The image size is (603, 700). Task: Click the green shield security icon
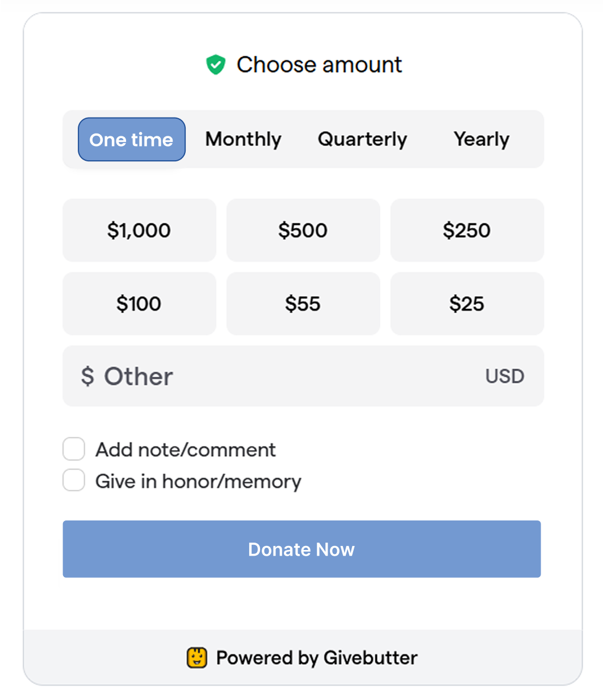coord(215,65)
